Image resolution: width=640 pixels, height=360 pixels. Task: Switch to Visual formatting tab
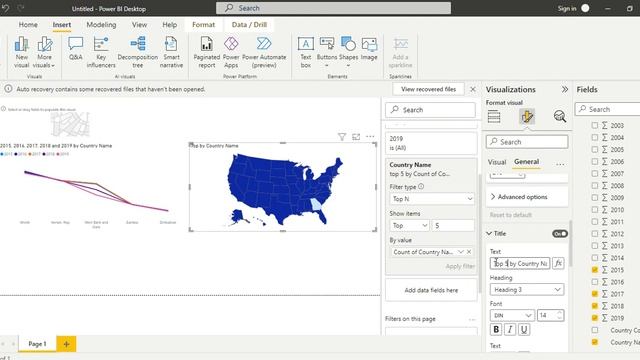[x=497, y=162]
